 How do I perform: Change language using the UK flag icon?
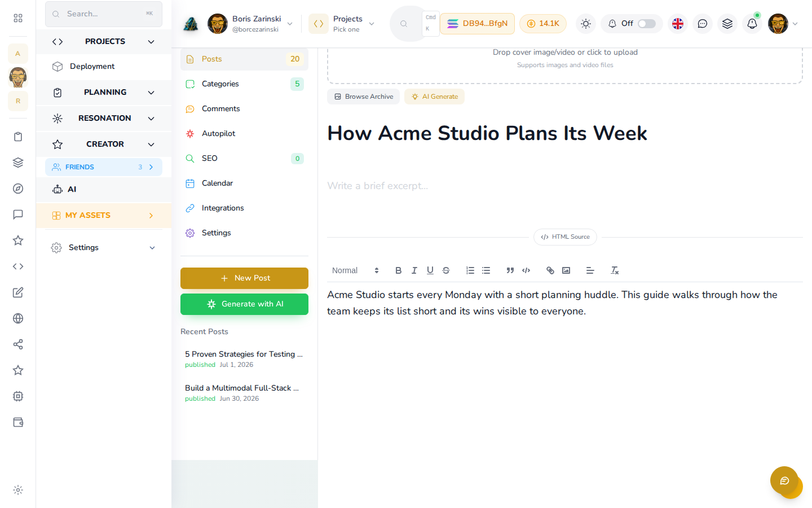pyautogui.click(x=678, y=24)
